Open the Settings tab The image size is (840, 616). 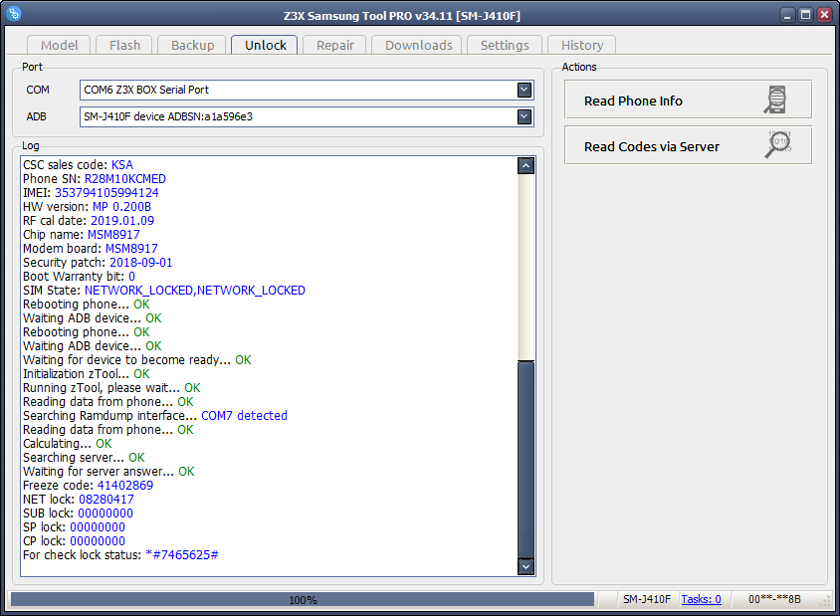[x=505, y=45]
